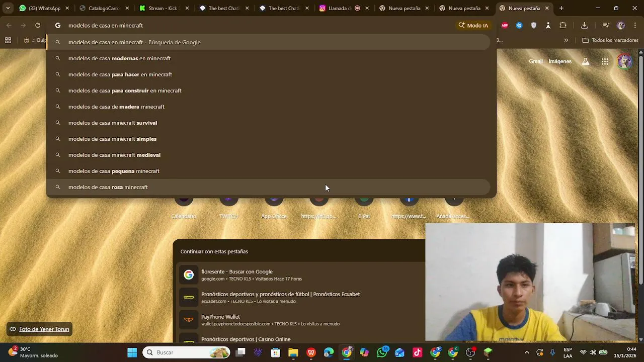Open the TWITCH shortcut
The width and height of the screenshot is (644, 362).
228,207
